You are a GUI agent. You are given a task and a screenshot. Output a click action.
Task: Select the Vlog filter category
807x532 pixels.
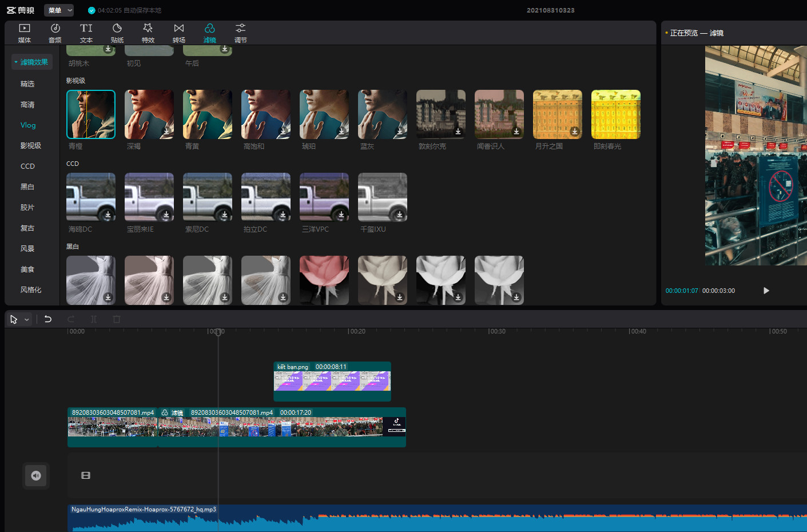(x=28, y=125)
